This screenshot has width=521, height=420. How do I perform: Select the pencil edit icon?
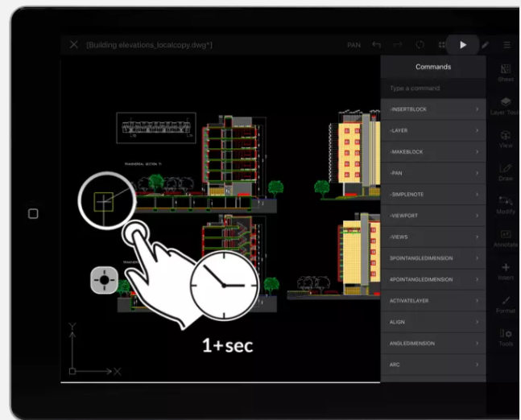click(485, 45)
